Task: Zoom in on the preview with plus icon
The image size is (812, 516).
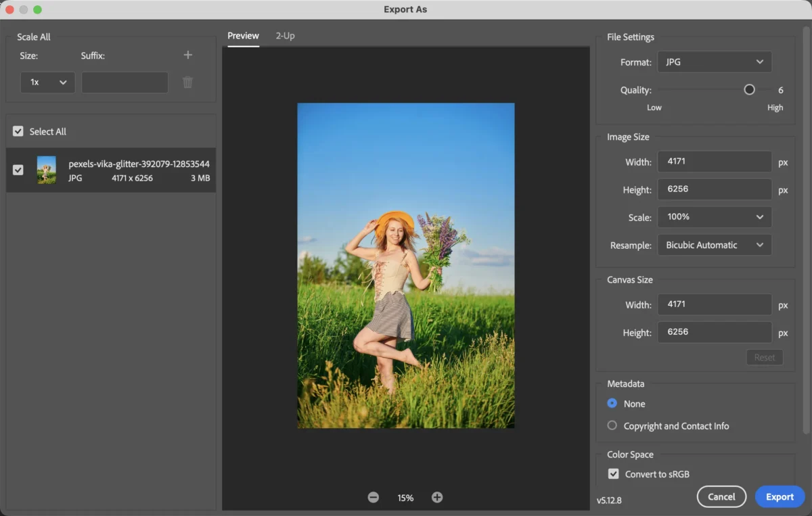Action: point(437,497)
